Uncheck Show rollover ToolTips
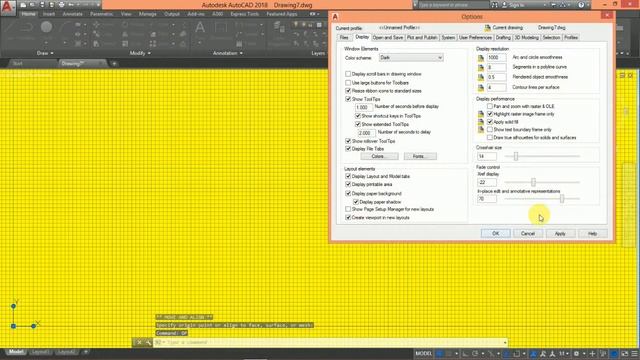Image resolution: width=640 pixels, height=360 pixels. (x=348, y=141)
